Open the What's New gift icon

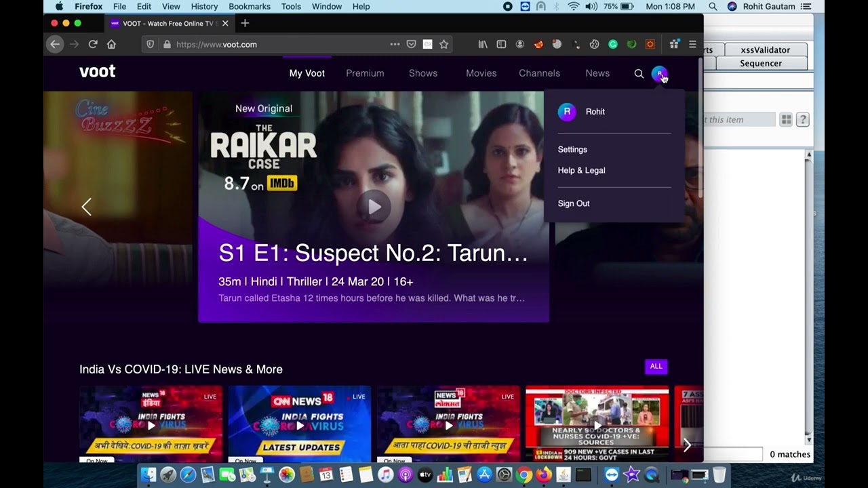pos(674,44)
